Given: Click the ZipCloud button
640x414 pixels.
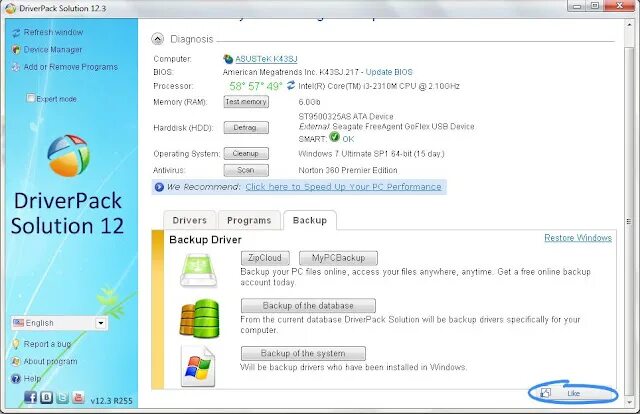Looking at the screenshot, I should pos(265,258).
